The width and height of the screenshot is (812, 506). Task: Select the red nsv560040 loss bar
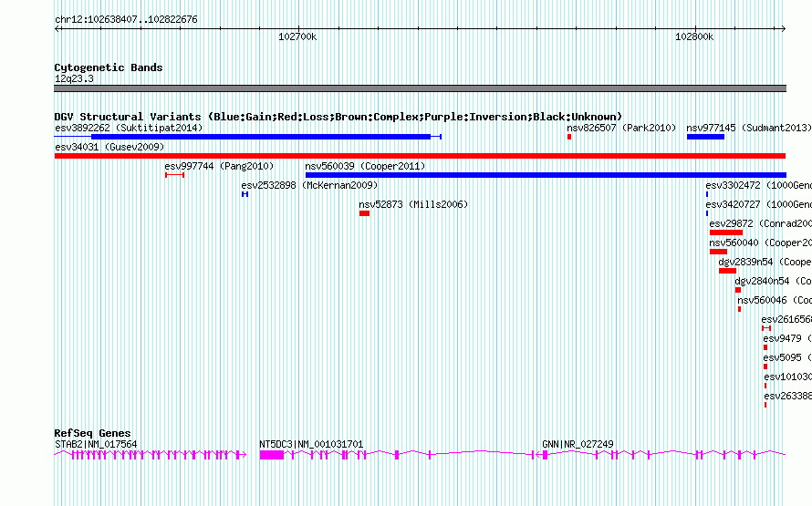coord(718,252)
